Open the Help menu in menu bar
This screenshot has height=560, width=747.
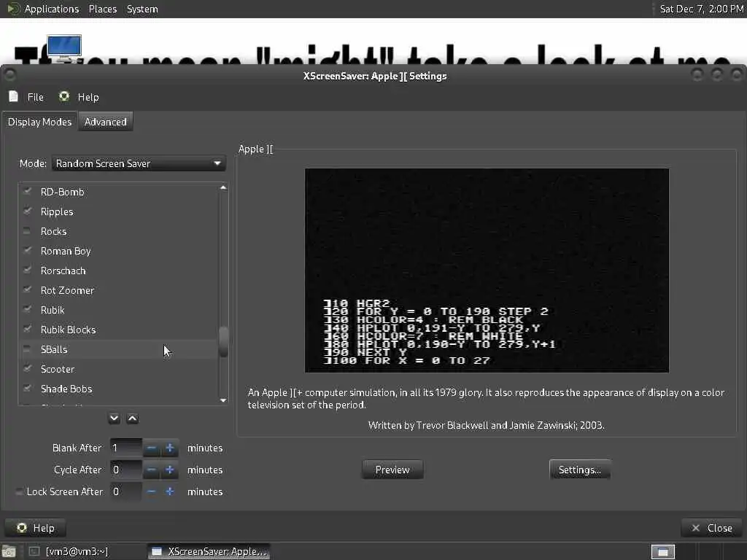[88, 97]
